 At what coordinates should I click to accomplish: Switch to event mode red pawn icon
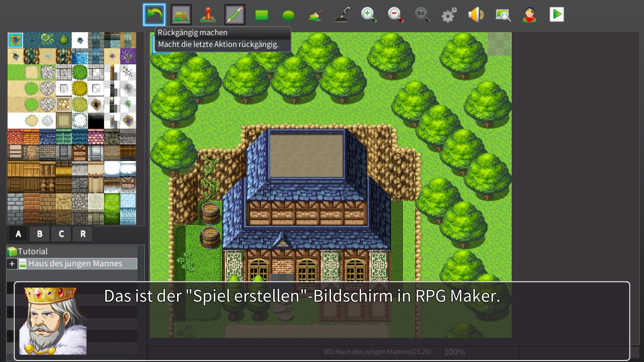tap(208, 15)
